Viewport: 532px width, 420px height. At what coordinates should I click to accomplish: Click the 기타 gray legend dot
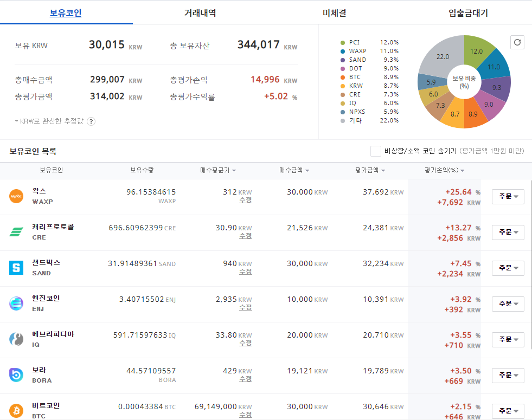coord(343,121)
